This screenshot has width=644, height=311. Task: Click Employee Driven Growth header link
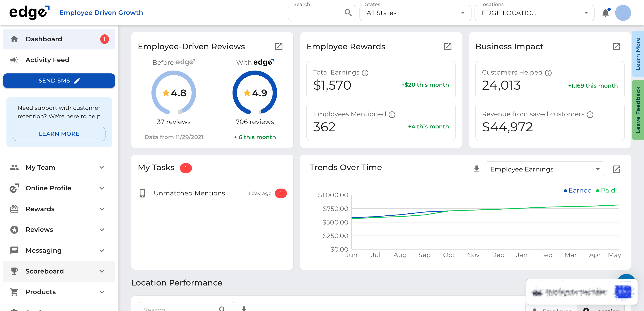tap(101, 12)
